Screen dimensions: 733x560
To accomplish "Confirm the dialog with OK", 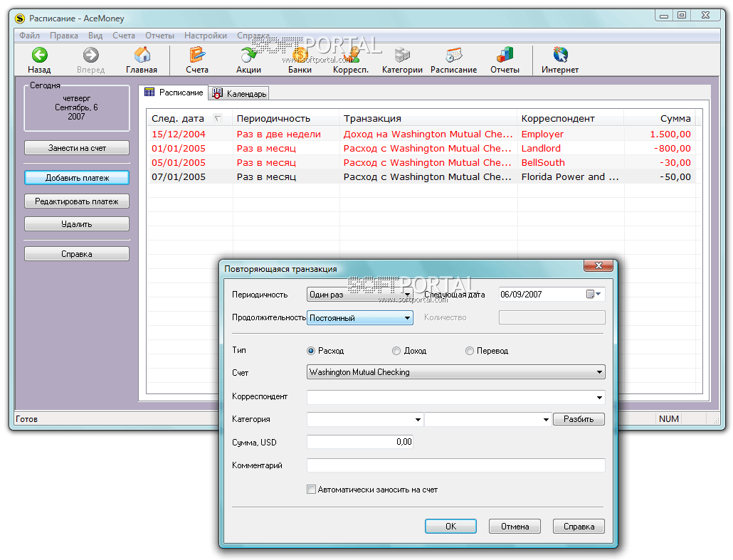I will pos(450,527).
